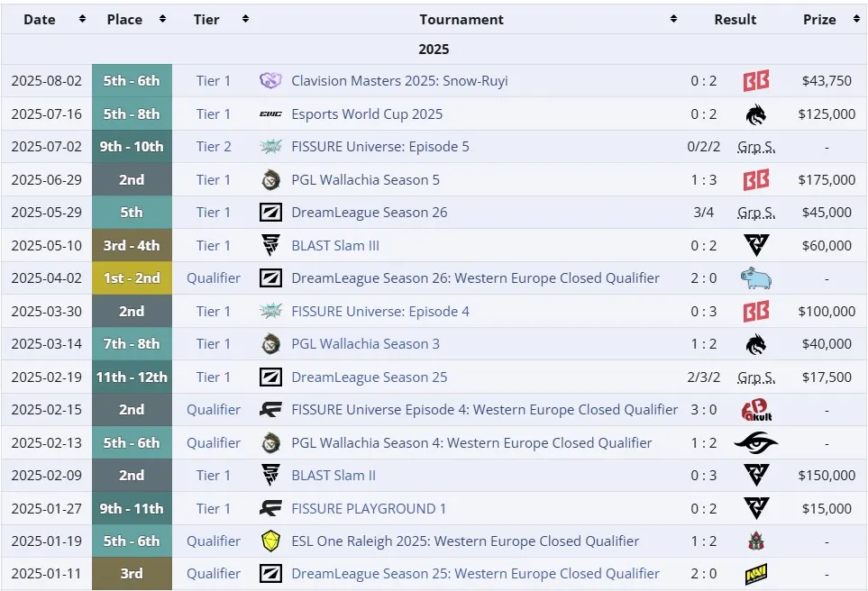
Task: Open DreamLeague Season 26 Western Europe Closed Qualifier link
Action: pos(476,277)
